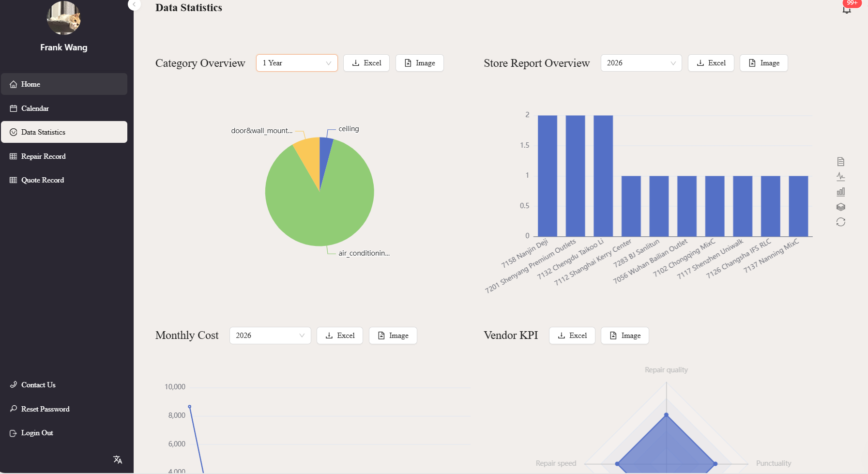
Task: Click the bar for 7102 Chongqing MixC
Action: click(715, 206)
